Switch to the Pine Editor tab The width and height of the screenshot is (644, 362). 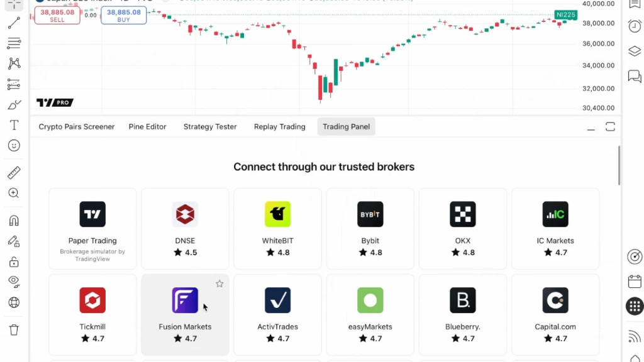(147, 127)
